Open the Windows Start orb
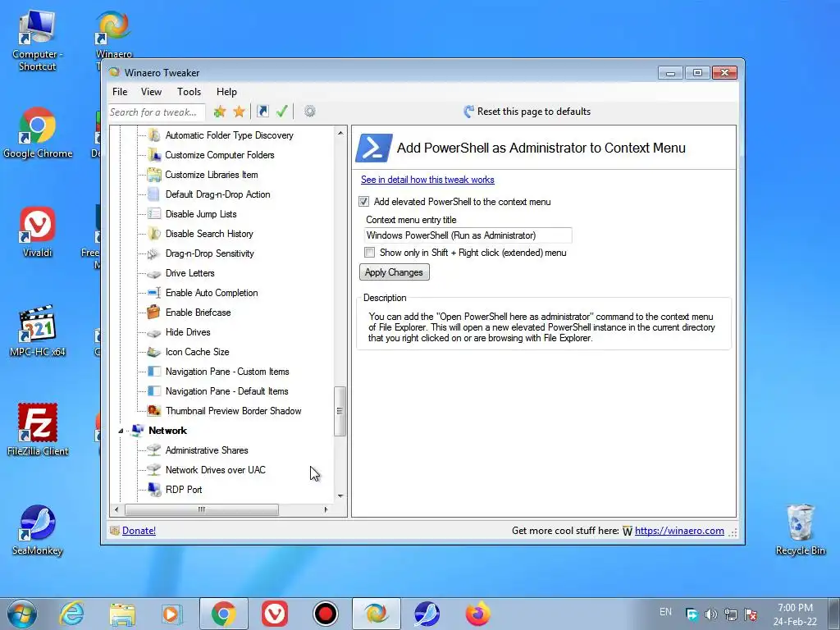Image resolution: width=840 pixels, height=630 pixels. (x=21, y=614)
